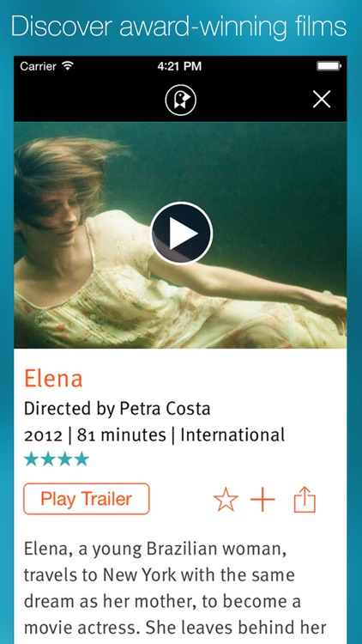Tap the Wi-Fi icon in status bar
The image size is (362, 644).
pyautogui.click(x=67, y=65)
